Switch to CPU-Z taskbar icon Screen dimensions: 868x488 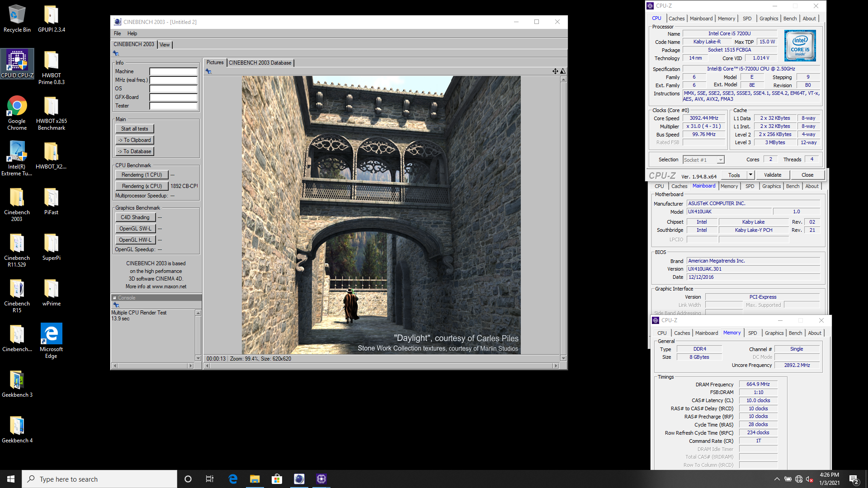(x=321, y=479)
